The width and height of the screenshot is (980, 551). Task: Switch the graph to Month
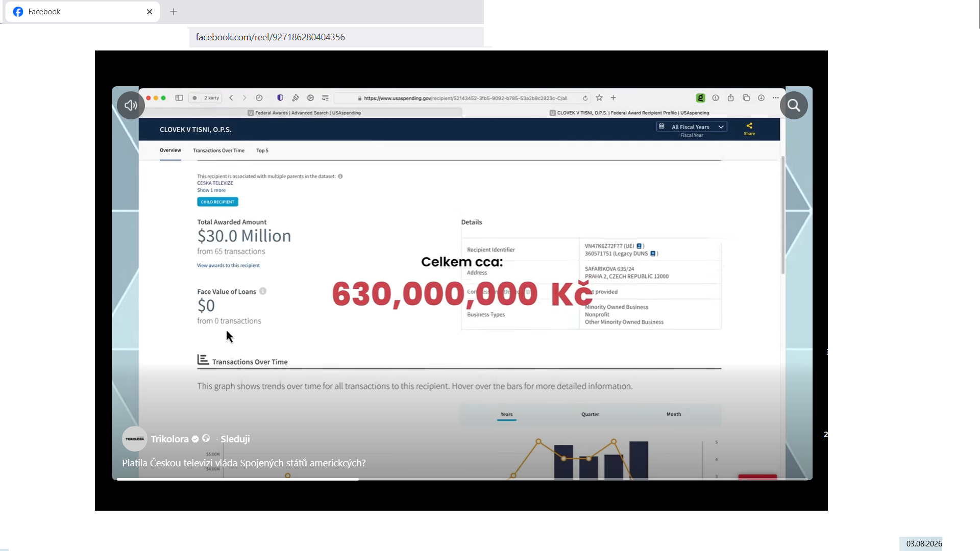[x=674, y=414]
